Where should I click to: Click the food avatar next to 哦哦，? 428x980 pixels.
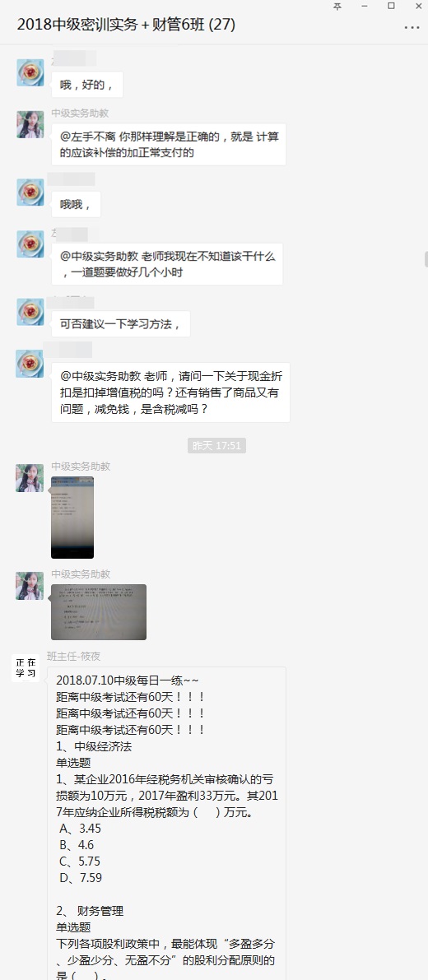[30, 192]
